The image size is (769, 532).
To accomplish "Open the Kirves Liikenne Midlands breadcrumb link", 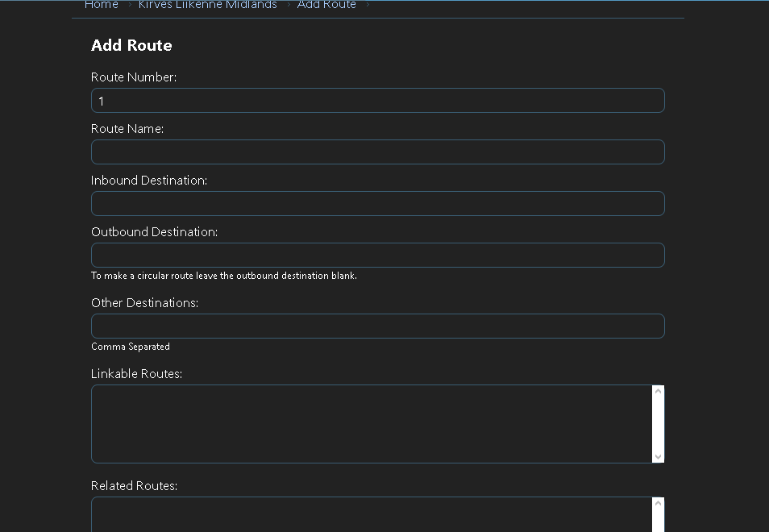I will tap(207, 4).
